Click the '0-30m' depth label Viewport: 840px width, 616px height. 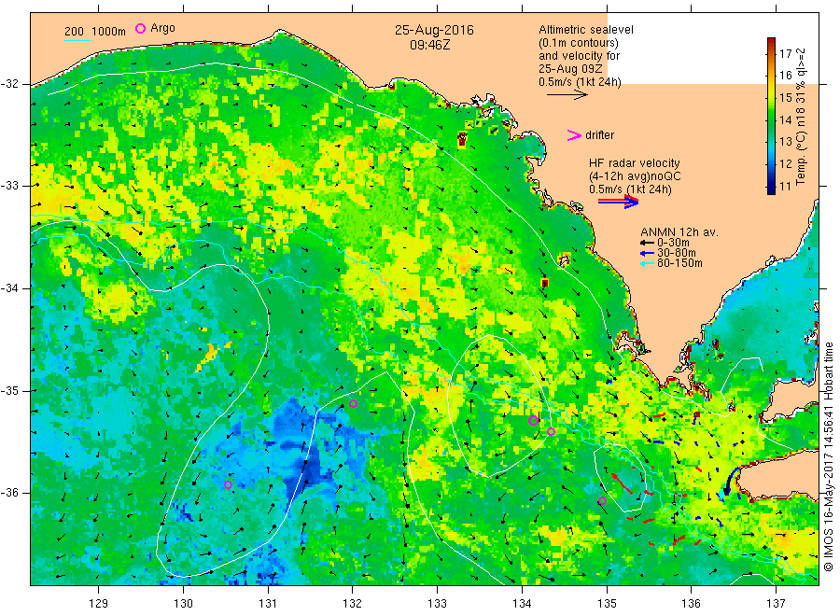tap(673, 243)
